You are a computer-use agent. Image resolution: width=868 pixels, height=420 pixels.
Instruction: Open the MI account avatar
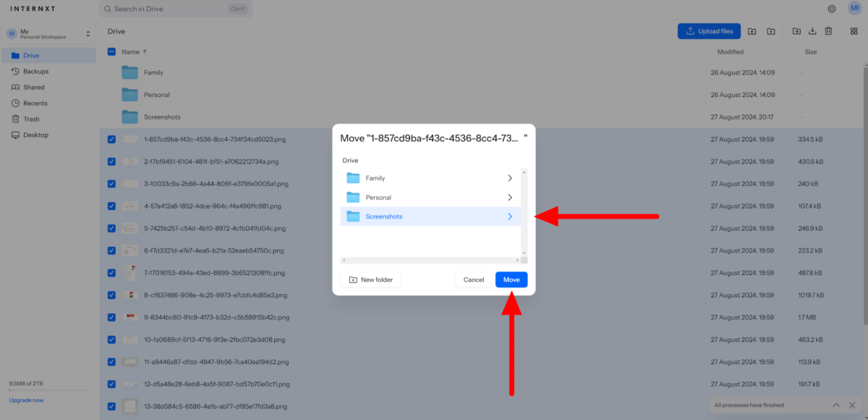click(855, 9)
